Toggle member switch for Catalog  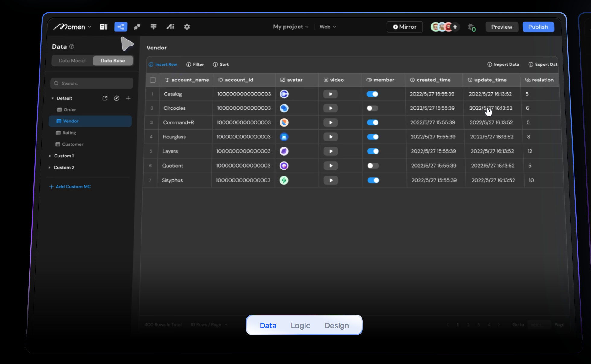[372, 94]
